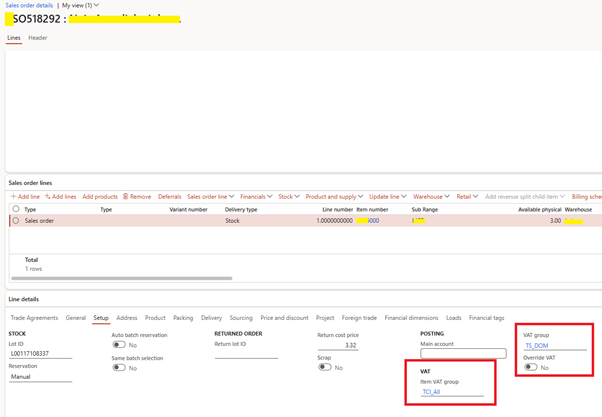Select the Setup tab
Screen dimensions: 602x417
coord(101,318)
